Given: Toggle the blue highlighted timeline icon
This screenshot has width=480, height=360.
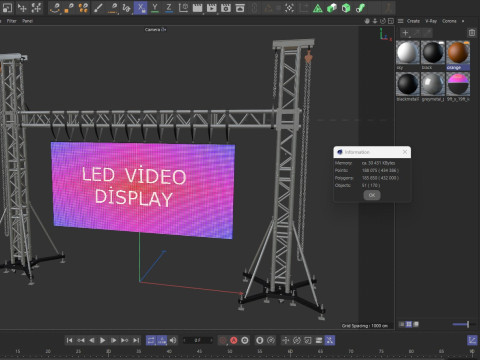Looking at the screenshot, I should 330,340.
